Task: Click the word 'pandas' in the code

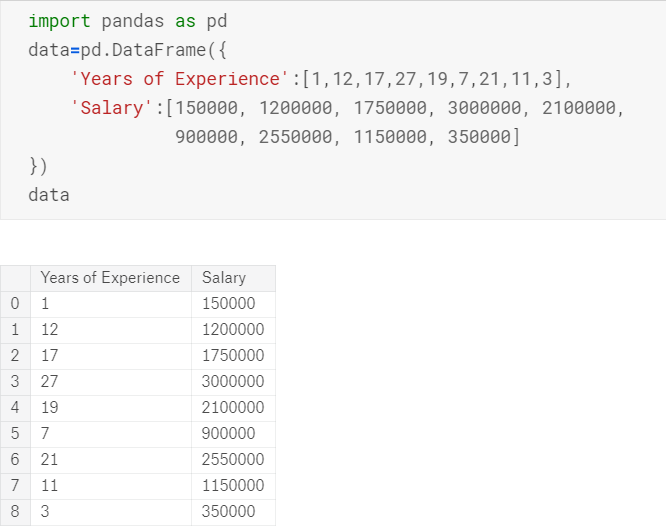Action: pos(133,21)
